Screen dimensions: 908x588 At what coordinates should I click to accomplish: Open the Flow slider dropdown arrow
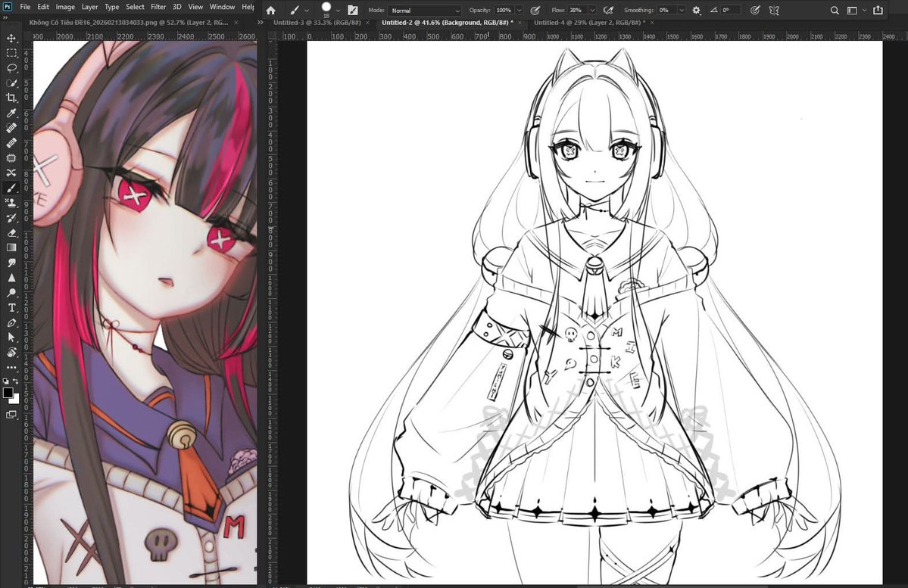tap(591, 11)
